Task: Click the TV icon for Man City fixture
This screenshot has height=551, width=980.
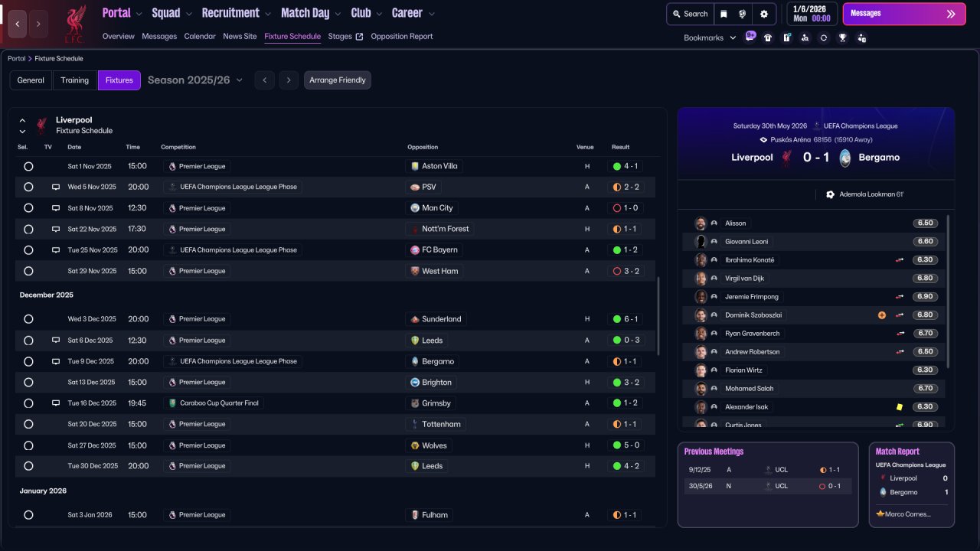Action: [55, 208]
